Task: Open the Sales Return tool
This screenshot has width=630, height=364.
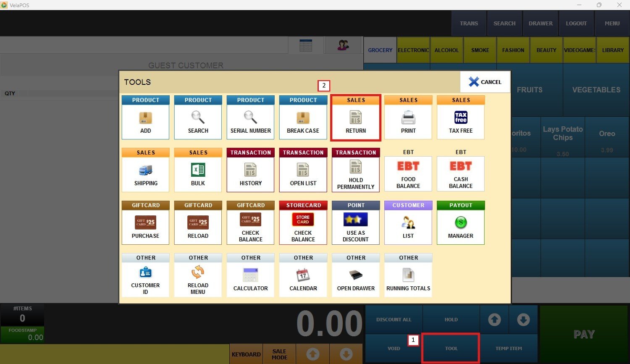Action: tap(356, 118)
